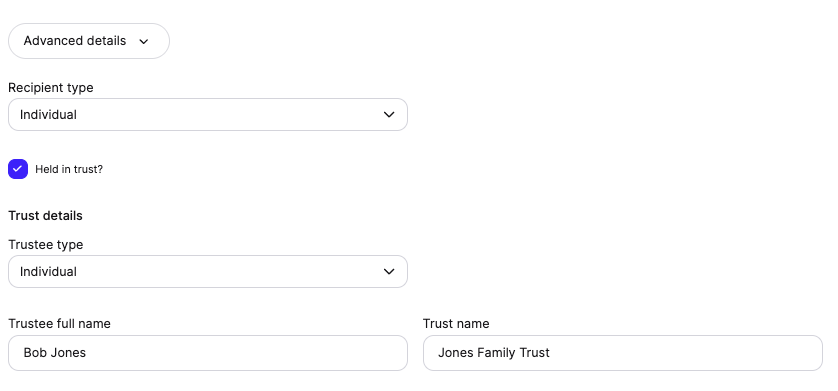This screenshot has height=391, width=838.
Task: Click 'Individual' value in Recipient type
Action: click(48, 114)
